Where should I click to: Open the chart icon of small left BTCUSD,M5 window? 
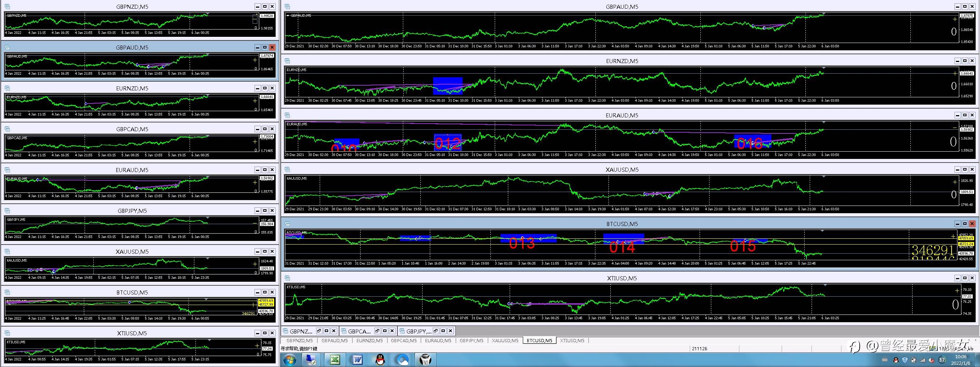(8, 292)
